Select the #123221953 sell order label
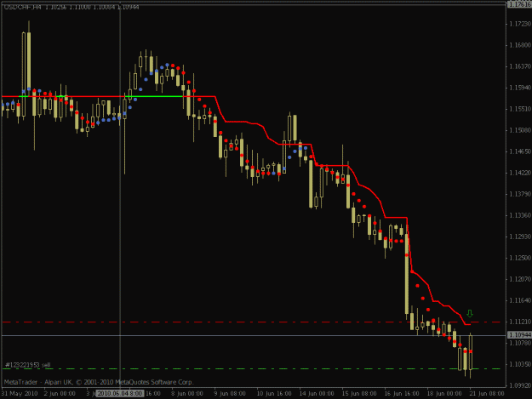532x399 pixels. point(28,365)
